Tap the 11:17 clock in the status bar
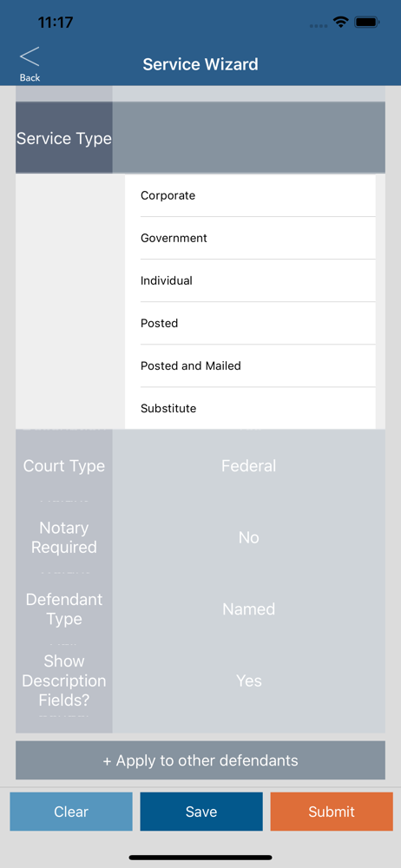Screen dimensions: 401x868 tap(56, 23)
